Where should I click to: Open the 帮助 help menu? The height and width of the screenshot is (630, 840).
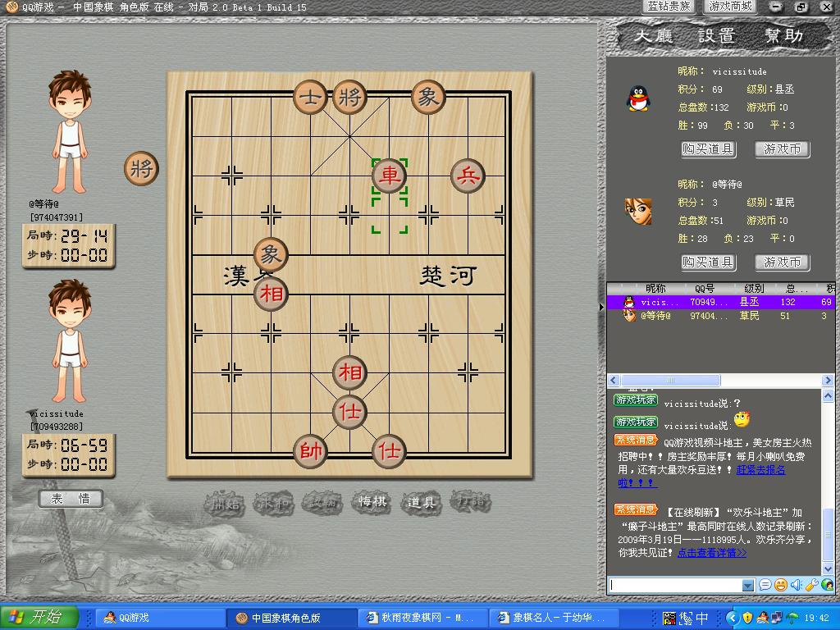(x=783, y=36)
